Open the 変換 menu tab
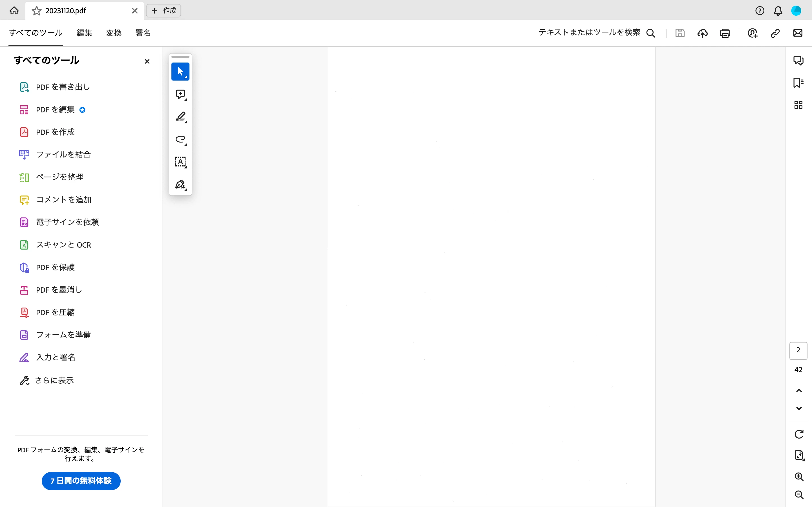The width and height of the screenshot is (812, 507). 114,33
